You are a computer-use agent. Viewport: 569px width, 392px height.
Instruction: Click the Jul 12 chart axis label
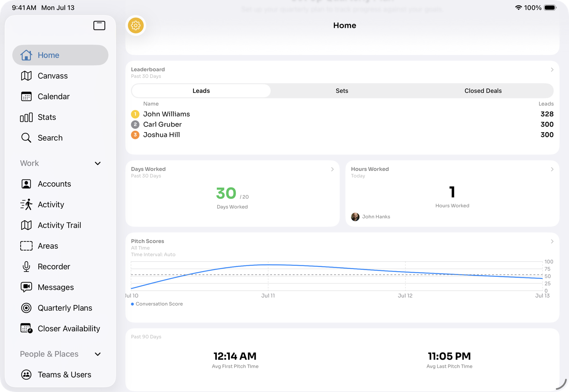[x=405, y=296]
